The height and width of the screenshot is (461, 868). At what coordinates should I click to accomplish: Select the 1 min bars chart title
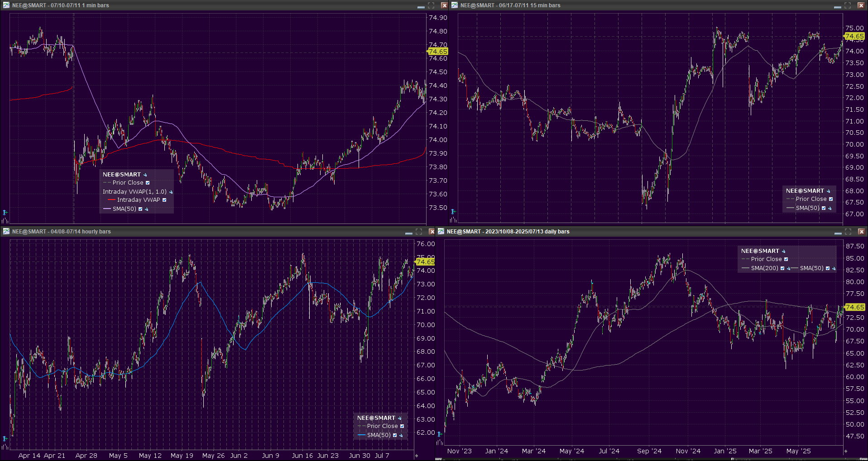pos(60,5)
